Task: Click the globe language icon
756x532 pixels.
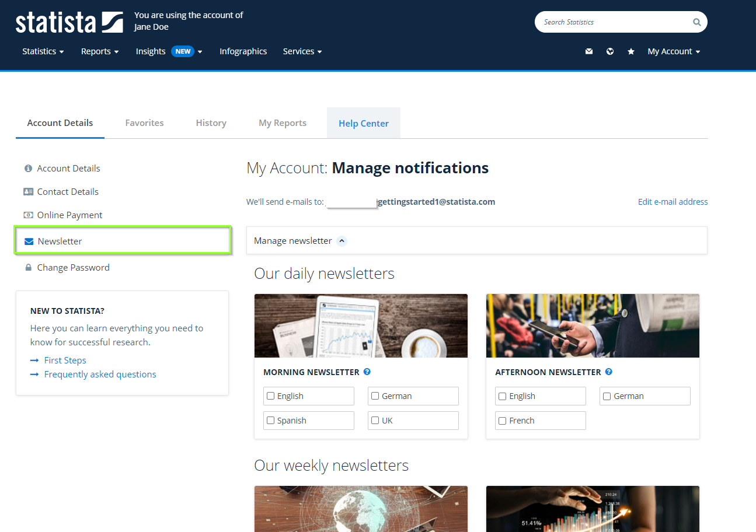Action: 610,51
